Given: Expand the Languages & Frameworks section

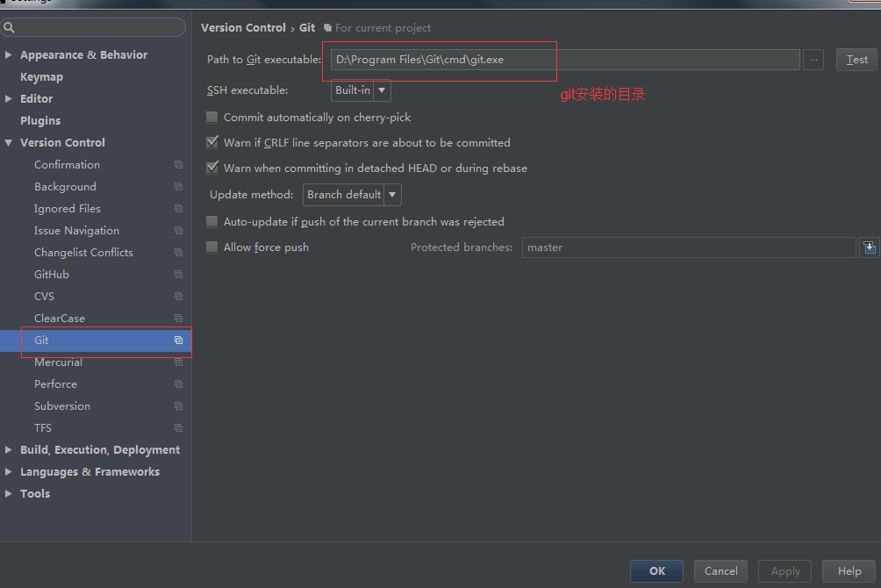Looking at the screenshot, I should pos(9,471).
